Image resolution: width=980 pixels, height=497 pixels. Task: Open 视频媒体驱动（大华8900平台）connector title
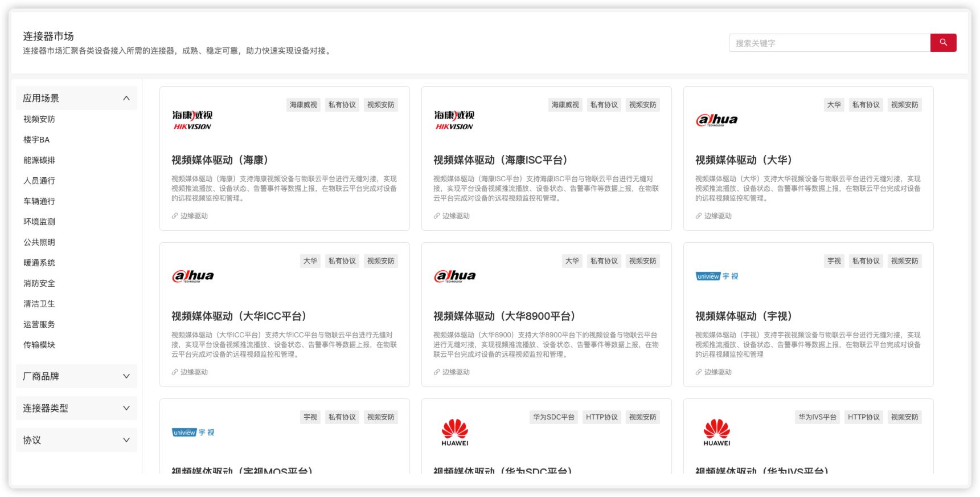[x=504, y=316]
